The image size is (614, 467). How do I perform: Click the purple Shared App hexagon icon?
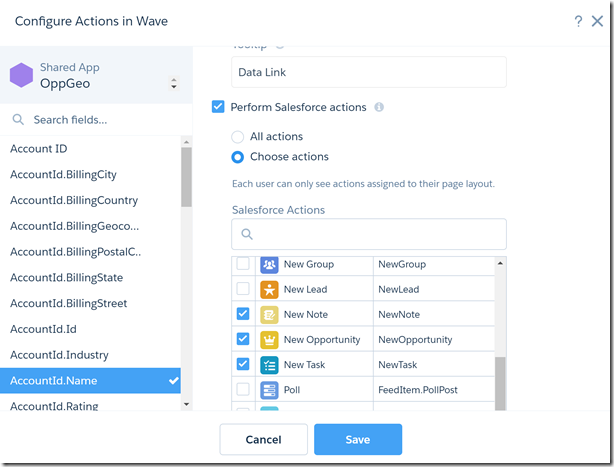click(x=21, y=75)
